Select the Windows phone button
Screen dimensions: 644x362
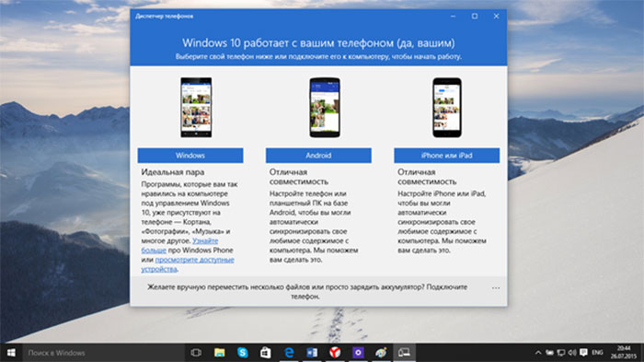point(190,156)
